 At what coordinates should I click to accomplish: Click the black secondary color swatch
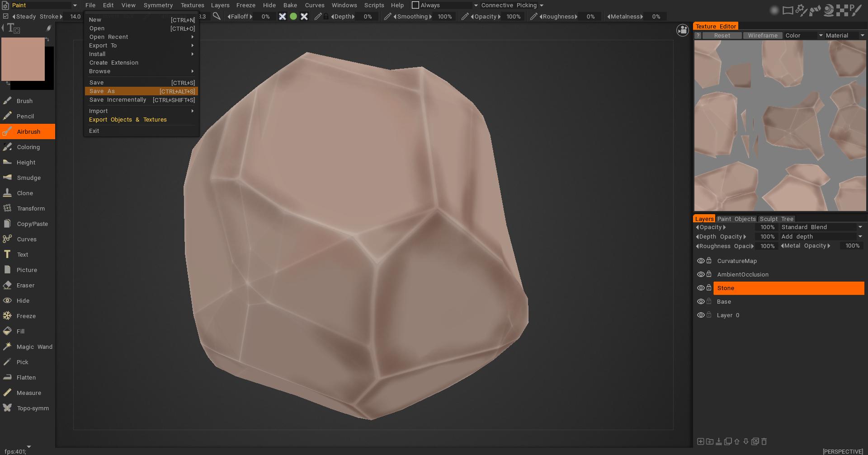tap(49, 68)
